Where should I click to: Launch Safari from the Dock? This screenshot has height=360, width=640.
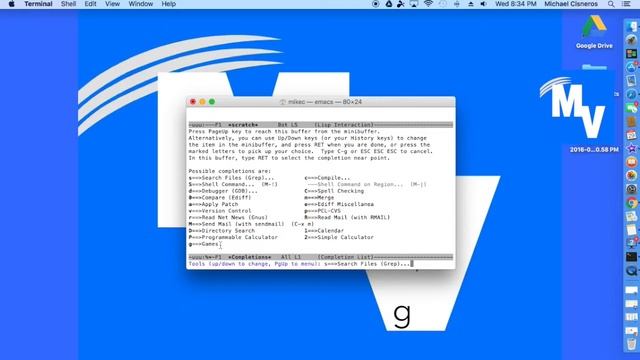click(x=631, y=95)
